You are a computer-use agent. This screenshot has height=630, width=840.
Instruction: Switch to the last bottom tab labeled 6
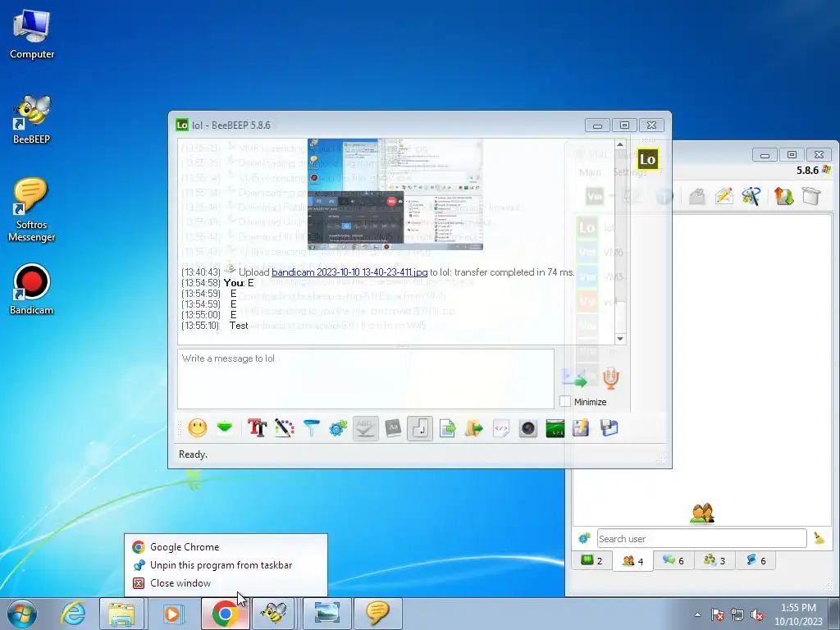pyautogui.click(x=756, y=560)
